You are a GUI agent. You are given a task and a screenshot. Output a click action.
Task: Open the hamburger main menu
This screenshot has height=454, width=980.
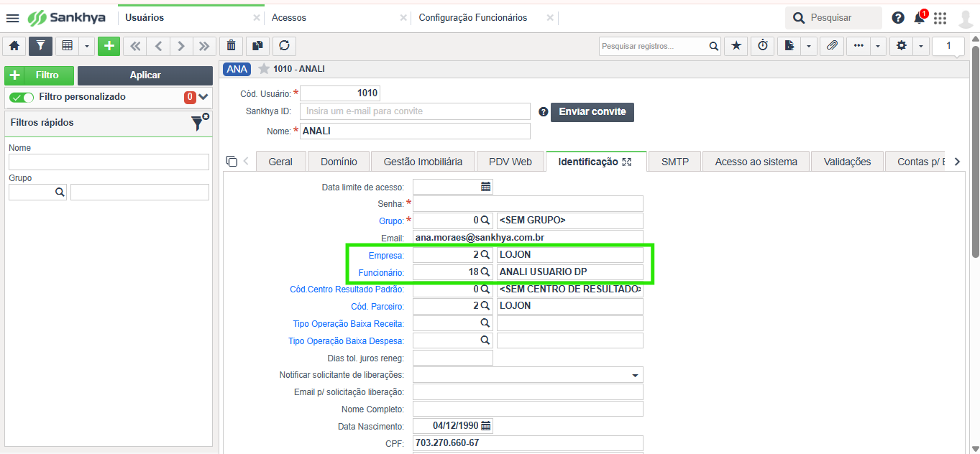pyautogui.click(x=13, y=17)
